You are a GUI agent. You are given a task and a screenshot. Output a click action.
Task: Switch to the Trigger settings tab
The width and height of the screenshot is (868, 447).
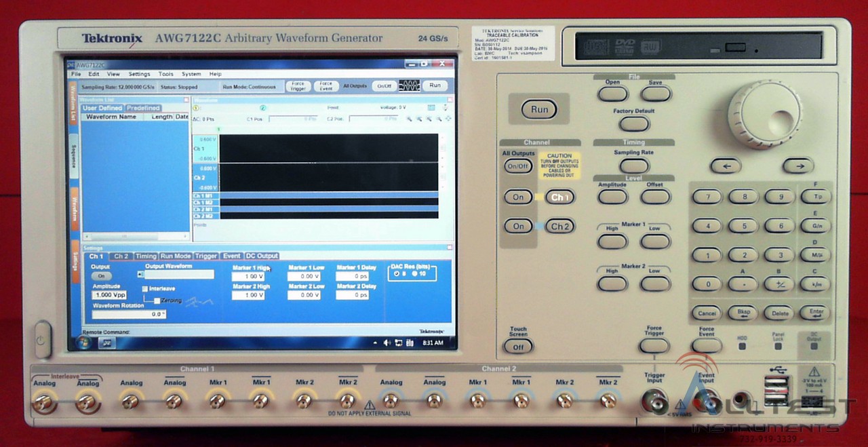pos(206,256)
